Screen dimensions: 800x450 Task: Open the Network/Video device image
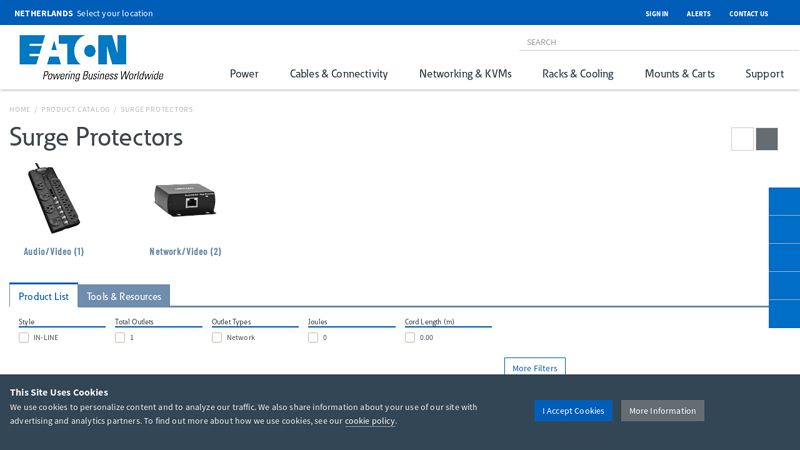185,199
